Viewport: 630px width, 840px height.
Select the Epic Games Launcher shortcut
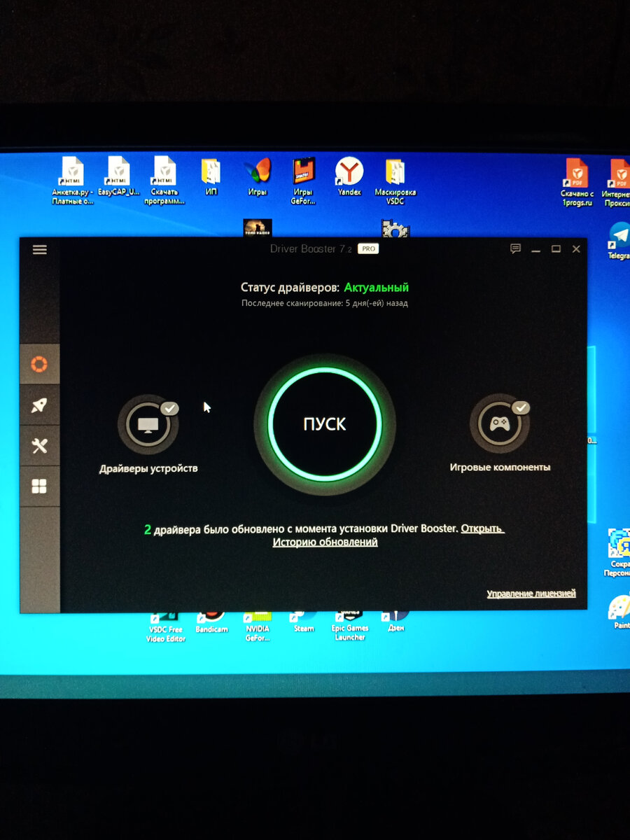[x=349, y=628]
